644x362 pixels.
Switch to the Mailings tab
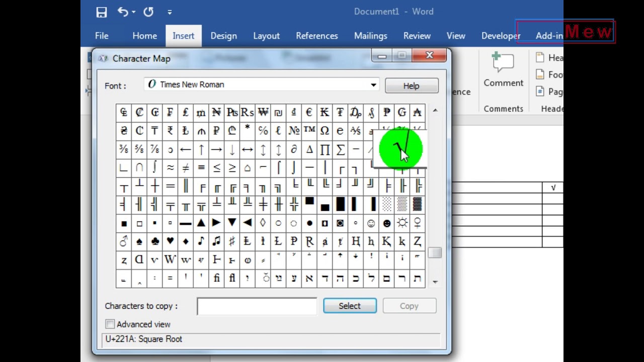pyautogui.click(x=370, y=36)
